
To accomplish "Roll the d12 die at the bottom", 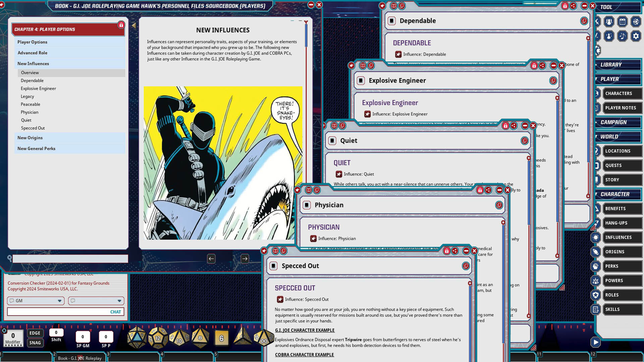I will click(158, 338).
